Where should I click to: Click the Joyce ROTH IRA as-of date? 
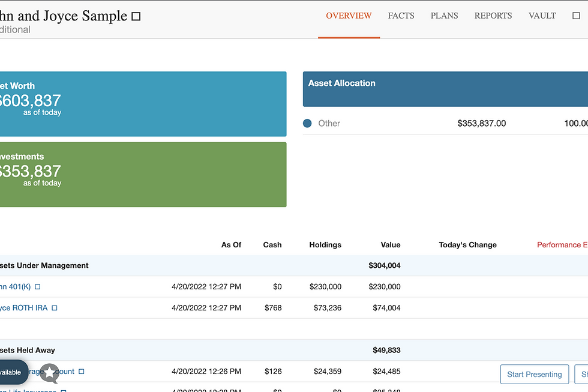tap(206, 308)
